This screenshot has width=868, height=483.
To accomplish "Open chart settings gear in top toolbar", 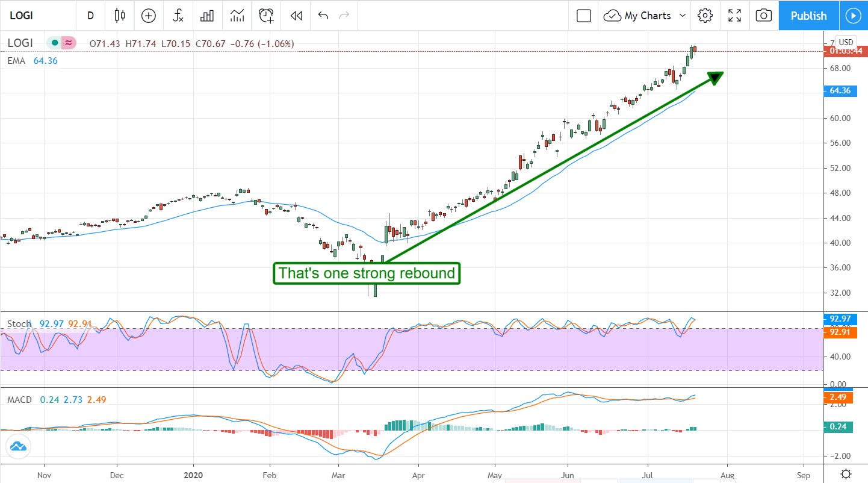I will [705, 16].
